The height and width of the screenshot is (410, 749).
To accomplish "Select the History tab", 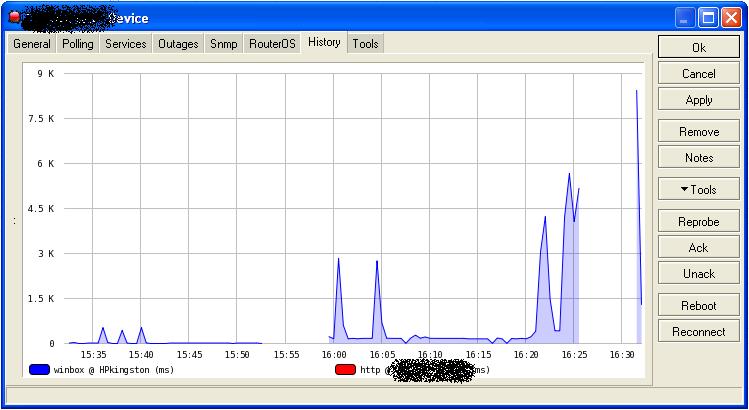I will coord(324,42).
